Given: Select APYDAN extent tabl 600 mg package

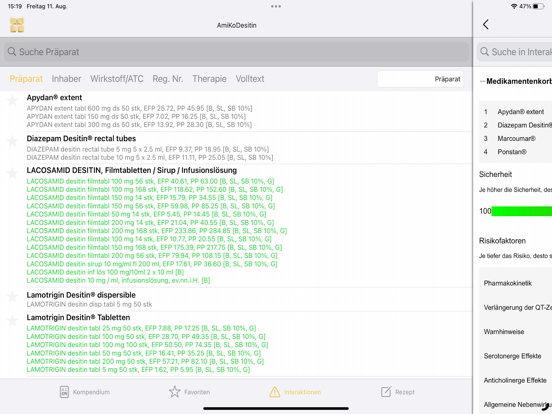Looking at the screenshot, I should (139, 108).
